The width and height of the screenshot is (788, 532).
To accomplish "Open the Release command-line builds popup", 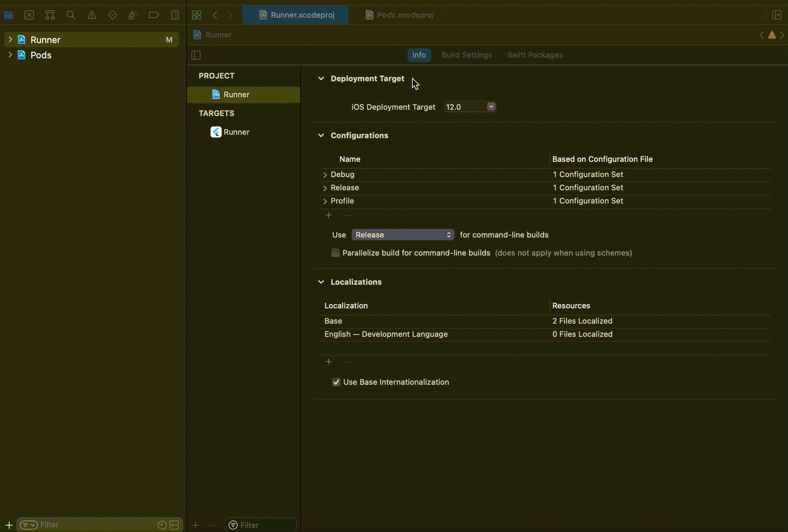I will 403,235.
